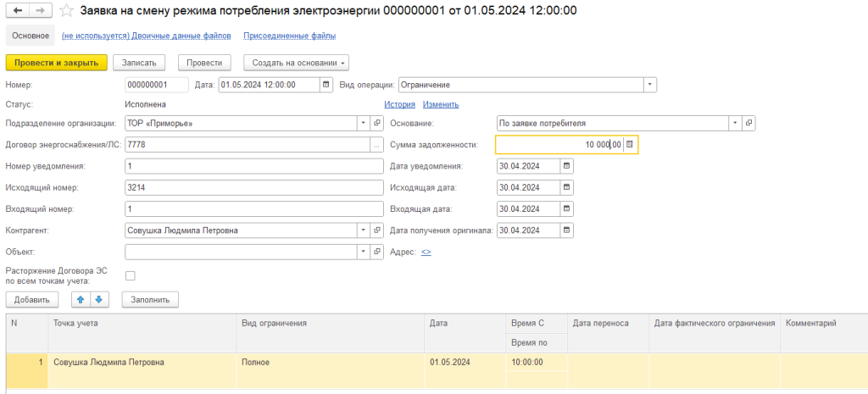This screenshot has height=394, width=868.
Task: Open the История link
Action: (x=399, y=104)
